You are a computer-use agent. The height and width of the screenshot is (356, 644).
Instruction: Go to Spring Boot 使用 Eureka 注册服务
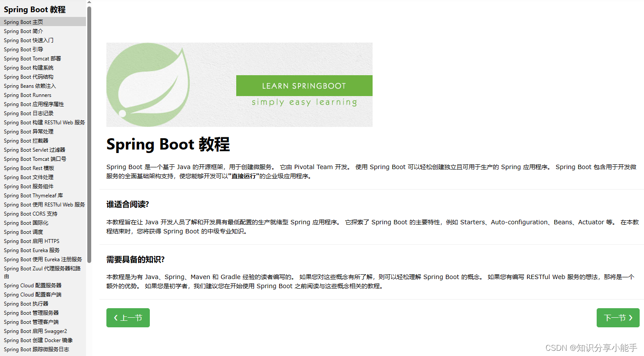coord(43,259)
